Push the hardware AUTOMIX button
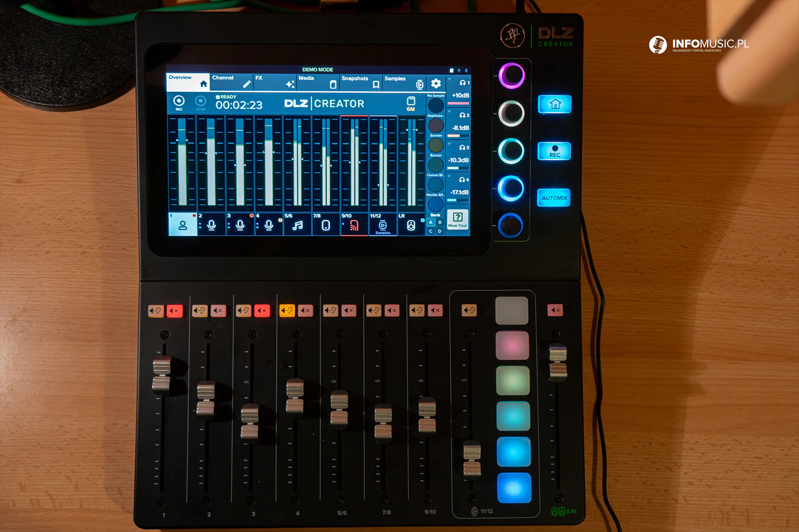This screenshot has width=799, height=532. point(554,198)
